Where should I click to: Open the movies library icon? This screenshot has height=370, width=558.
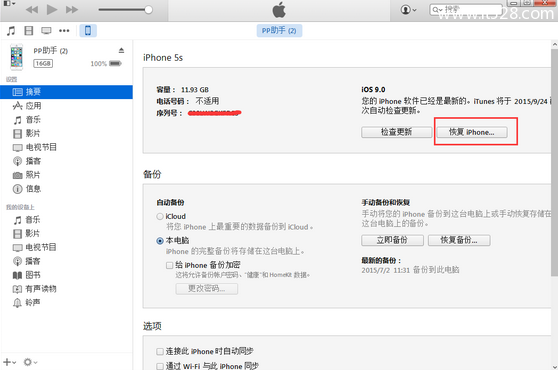point(28,31)
